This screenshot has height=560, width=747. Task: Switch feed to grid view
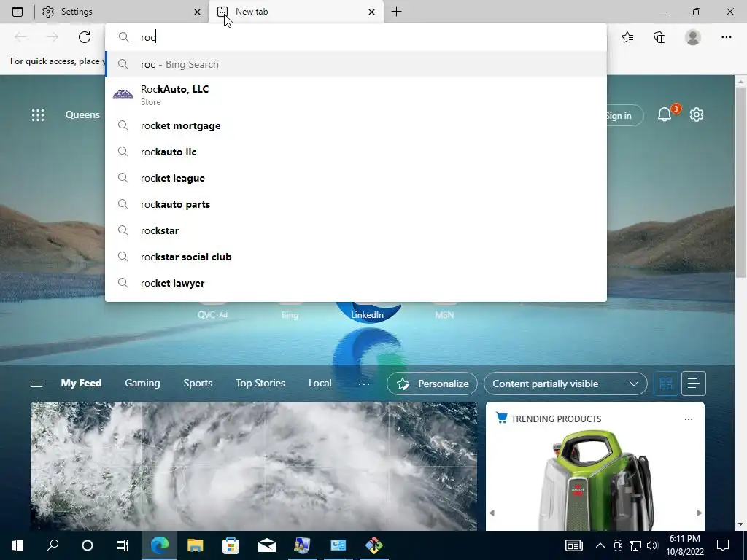point(665,384)
